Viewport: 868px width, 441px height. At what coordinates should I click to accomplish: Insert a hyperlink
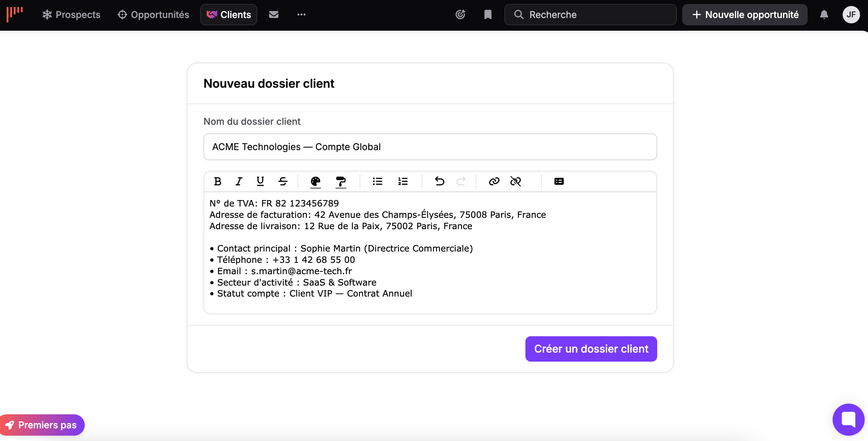pyautogui.click(x=494, y=181)
